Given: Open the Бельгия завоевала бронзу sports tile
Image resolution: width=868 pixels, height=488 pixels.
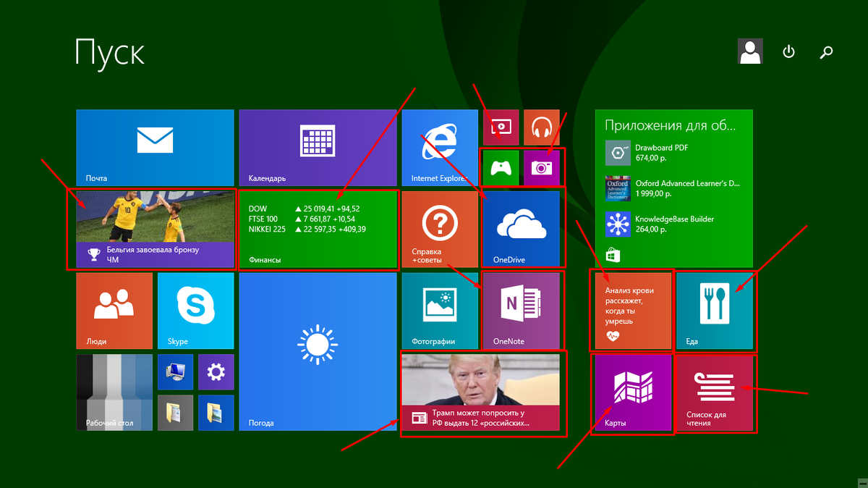Looking at the screenshot, I should [x=155, y=229].
